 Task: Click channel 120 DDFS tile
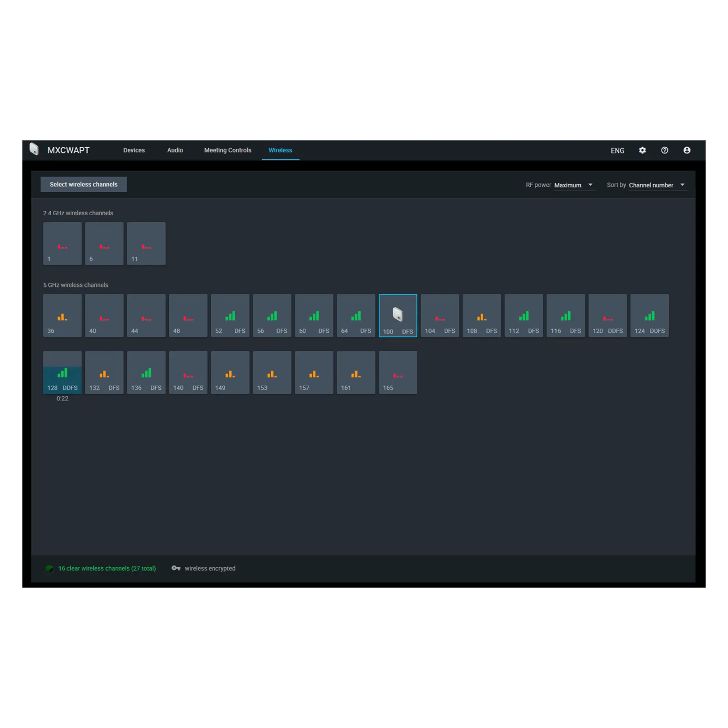(x=608, y=315)
